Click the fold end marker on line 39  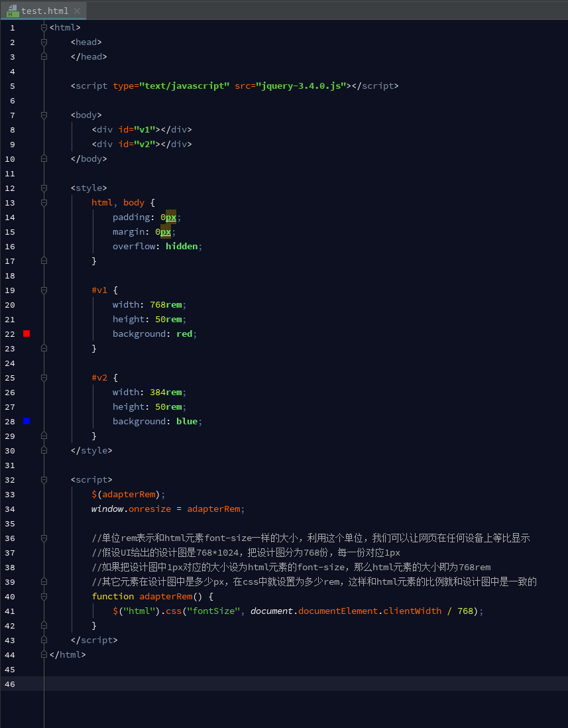(x=44, y=581)
